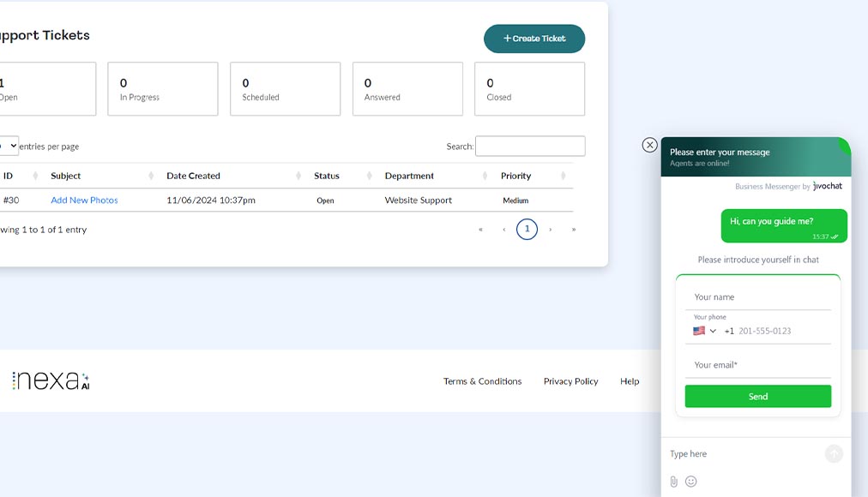This screenshot has height=497, width=868.
Task: Sort tickets by Subject column arrows
Action: click(151, 176)
